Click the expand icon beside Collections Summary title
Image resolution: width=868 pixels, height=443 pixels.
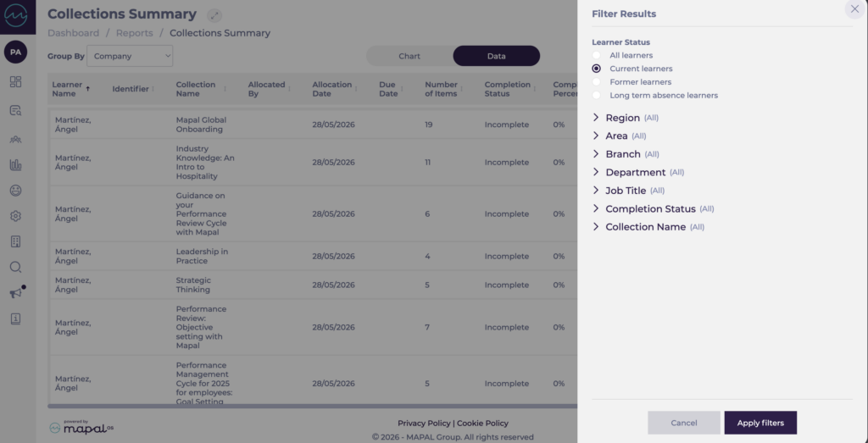click(214, 15)
